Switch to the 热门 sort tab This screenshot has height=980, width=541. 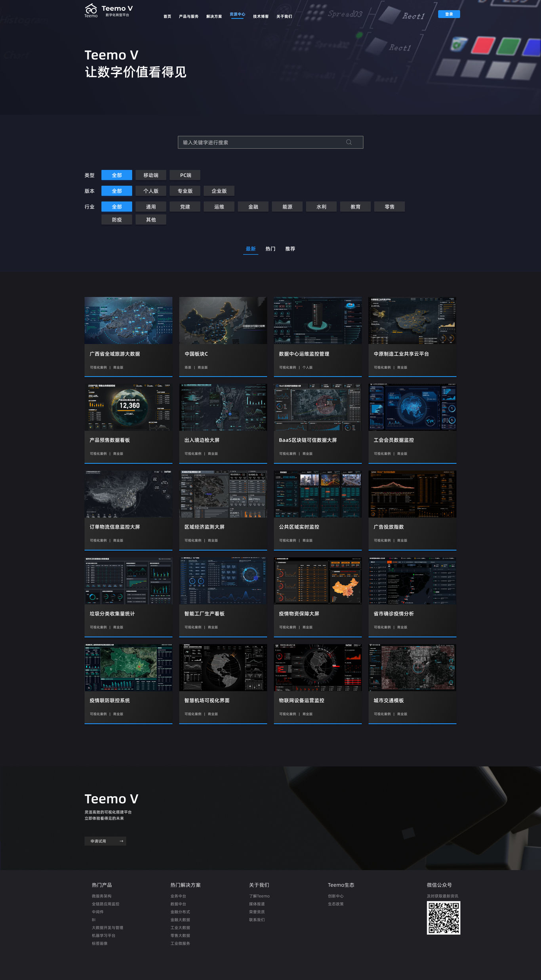click(270, 249)
